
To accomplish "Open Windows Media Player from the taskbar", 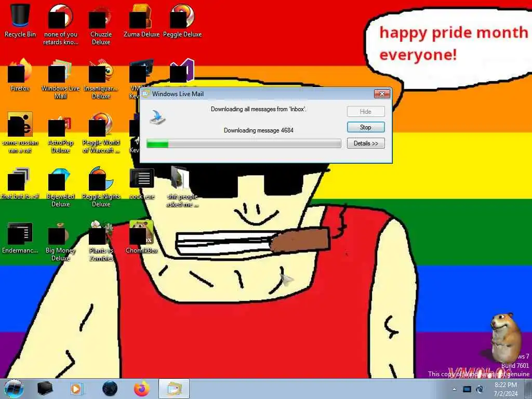I will [x=77, y=389].
